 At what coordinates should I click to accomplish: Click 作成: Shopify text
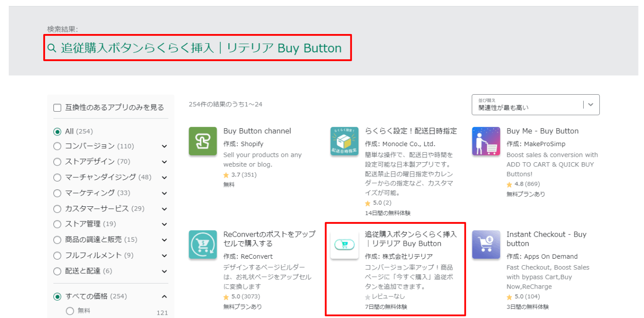(x=243, y=144)
